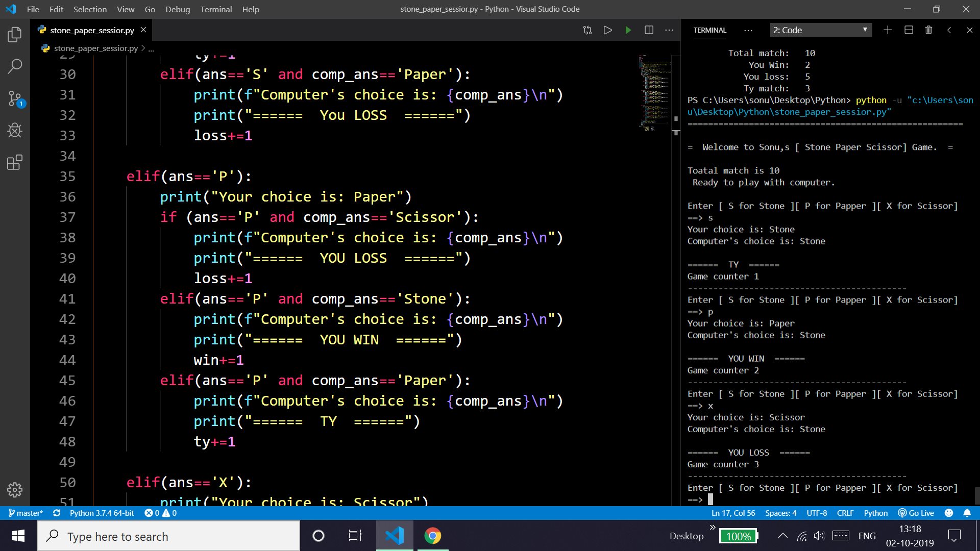Create a new terminal with plus icon
Screen dimensions: 980x551
pyautogui.click(x=888, y=30)
